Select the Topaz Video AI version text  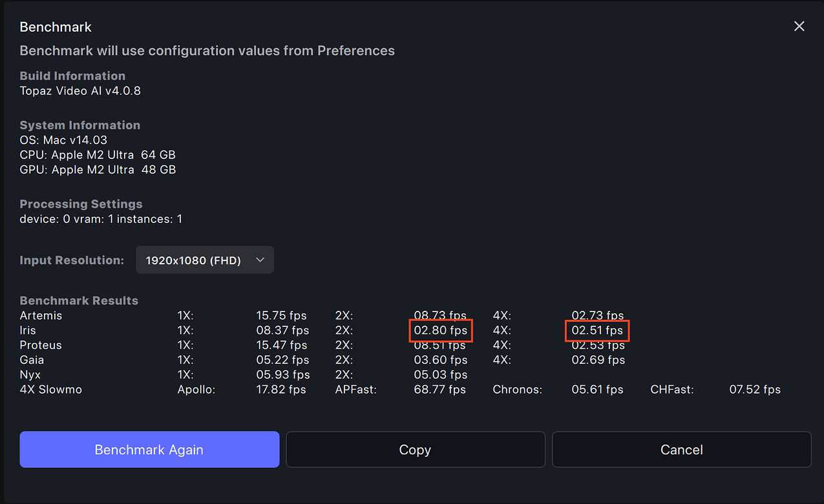coord(80,90)
